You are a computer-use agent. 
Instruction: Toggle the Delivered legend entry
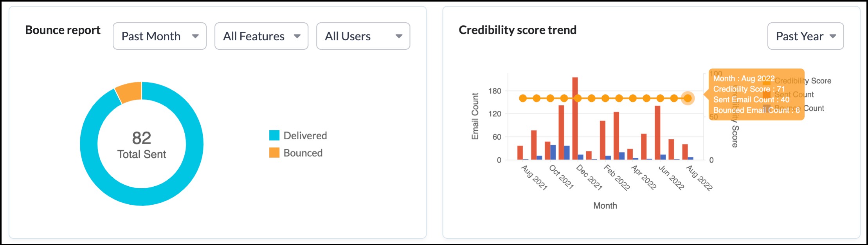305,135
